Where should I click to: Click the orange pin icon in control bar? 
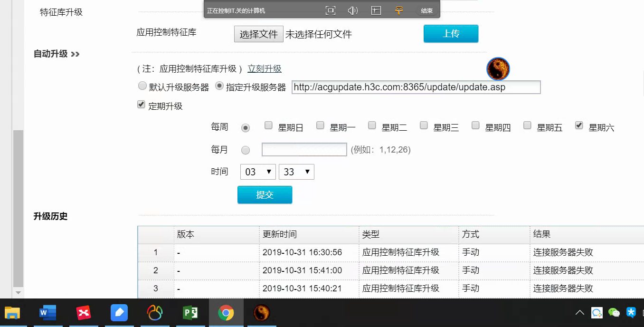399,10
